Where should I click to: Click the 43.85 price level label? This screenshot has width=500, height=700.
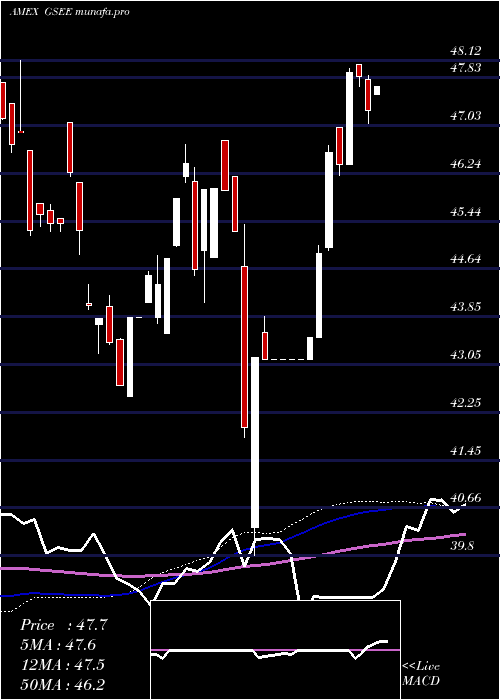point(466,307)
